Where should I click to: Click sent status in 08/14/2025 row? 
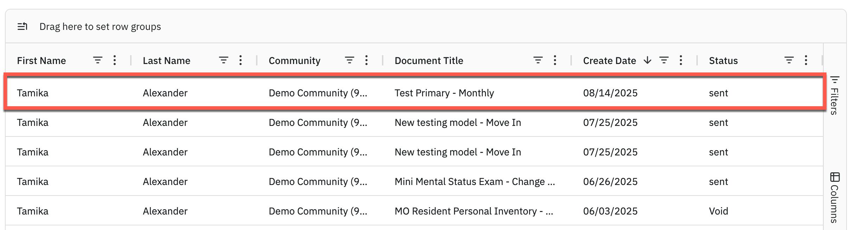tap(719, 93)
